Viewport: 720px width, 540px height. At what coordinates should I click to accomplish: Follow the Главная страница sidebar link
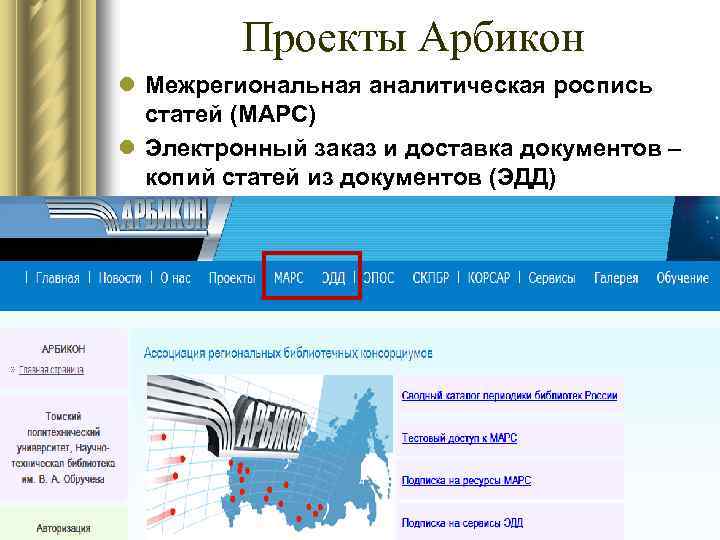tap(51, 370)
